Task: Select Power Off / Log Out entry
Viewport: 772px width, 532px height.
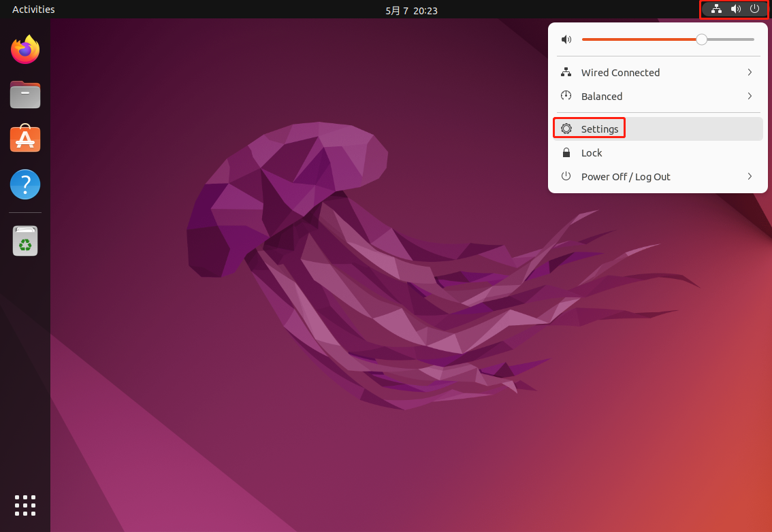Action: coord(658,176)
